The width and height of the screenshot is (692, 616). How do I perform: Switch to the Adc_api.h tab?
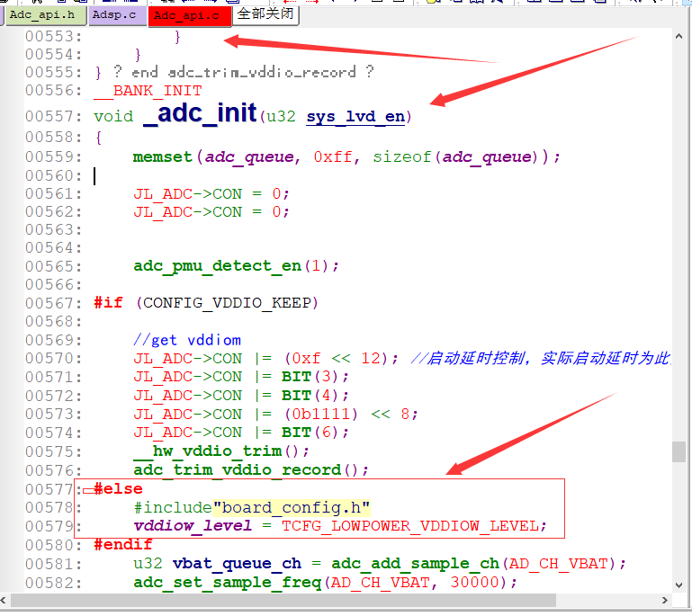tap(44, 16)
